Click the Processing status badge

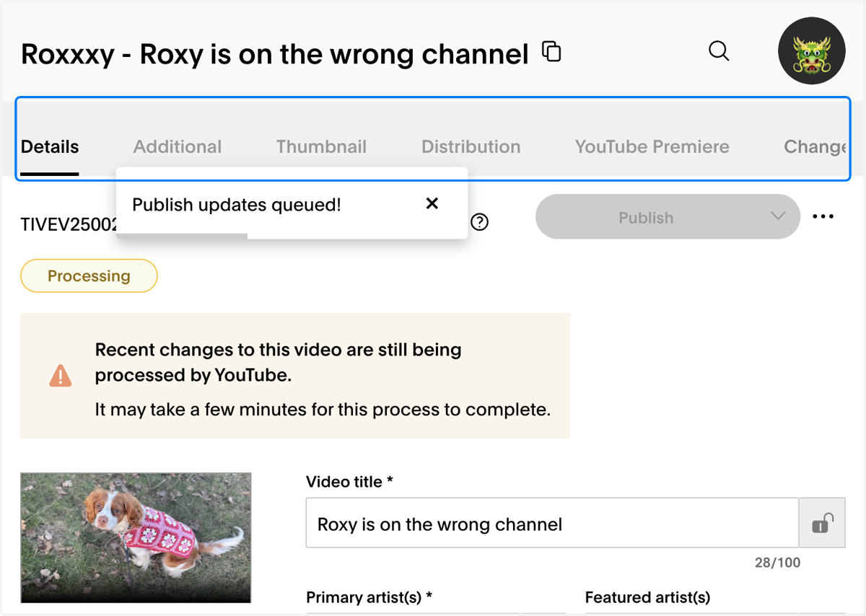pyautogui.click(x=89, y=276)
